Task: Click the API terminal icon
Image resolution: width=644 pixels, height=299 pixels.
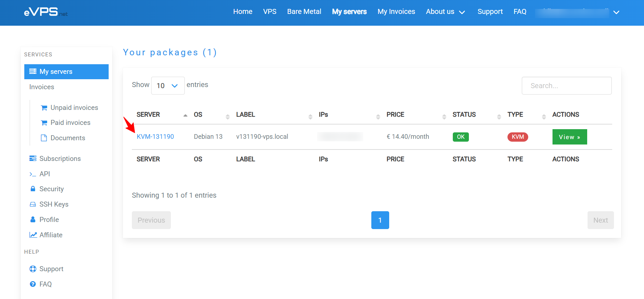Action: (33, 174)
